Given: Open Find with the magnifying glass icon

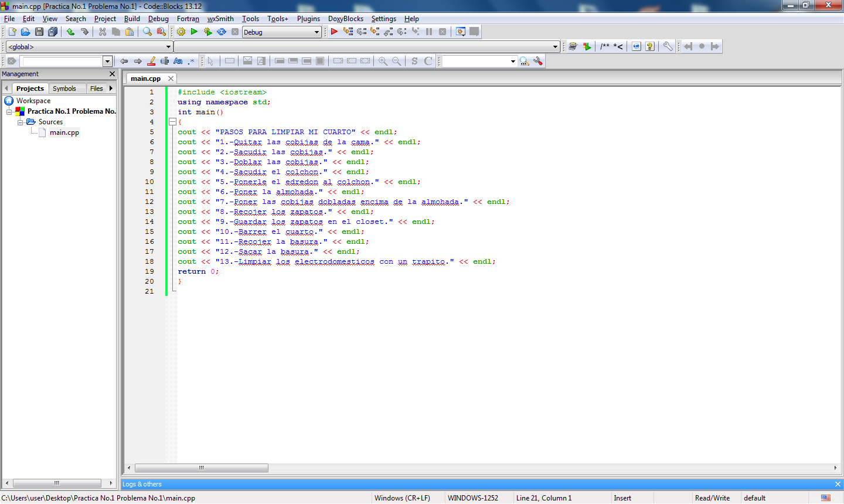Looking at the screenshot, I should coord(147,32).
